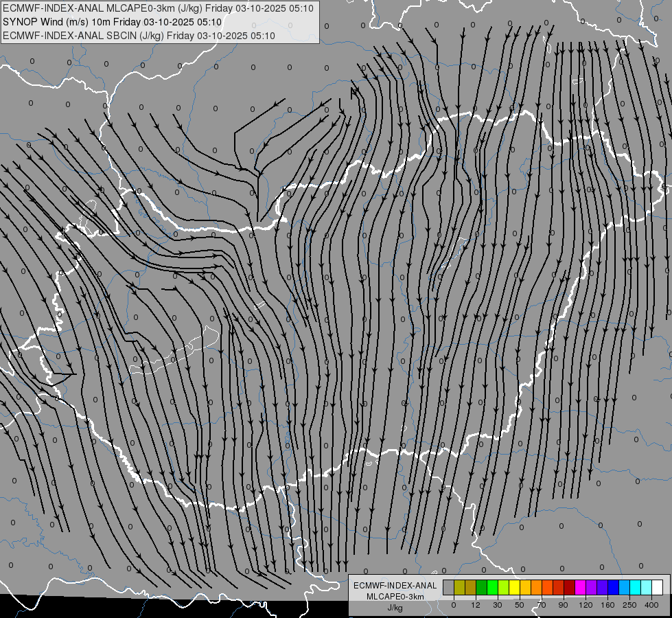Click the bright green legend swatch
The width and height of the screenshot is (672, 618).
point(492,587)
